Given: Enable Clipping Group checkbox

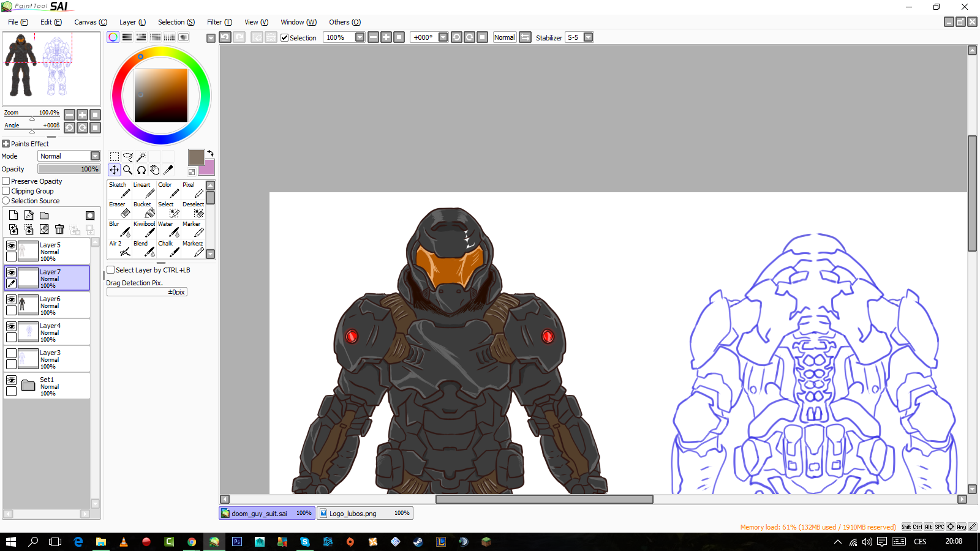Looking at the screenshot, I should pyautogui.click(x=6, y=191).
